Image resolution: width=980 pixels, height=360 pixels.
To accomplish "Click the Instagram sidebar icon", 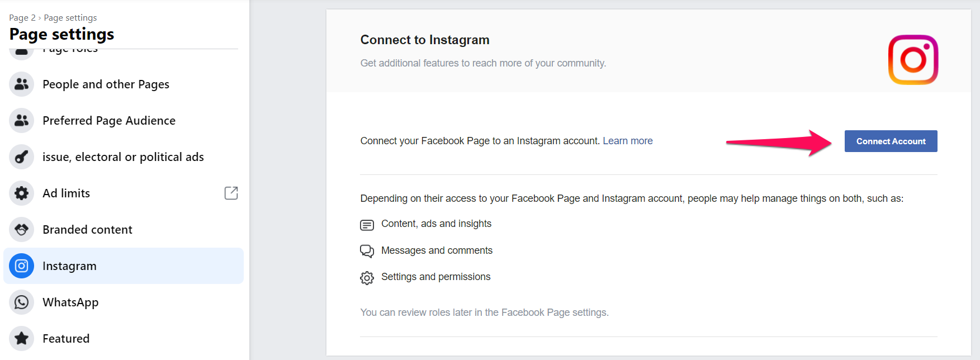I will [x=22, y=266].
